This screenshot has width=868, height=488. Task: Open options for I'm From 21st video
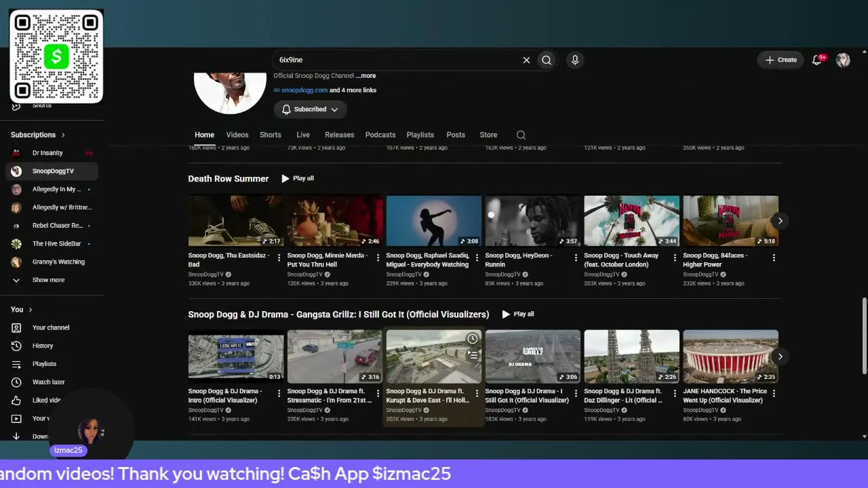[378, 393]
